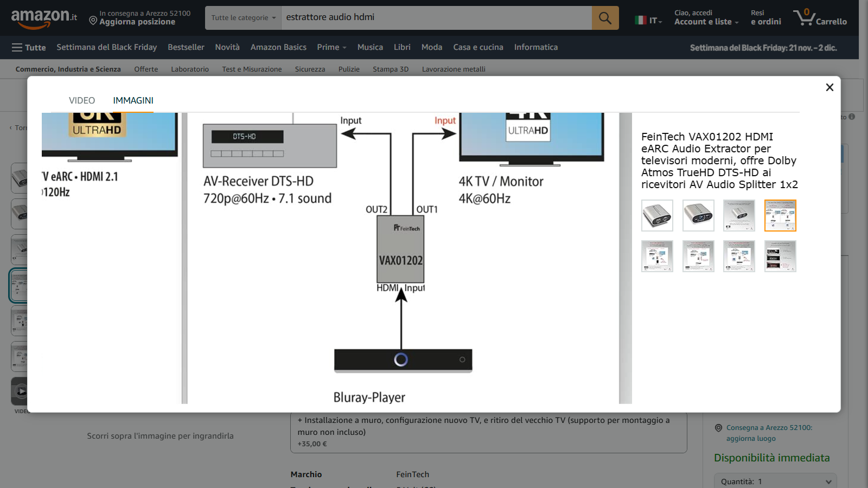
Task: Open Offerte in subnavigation
Action: coord(146,69)
